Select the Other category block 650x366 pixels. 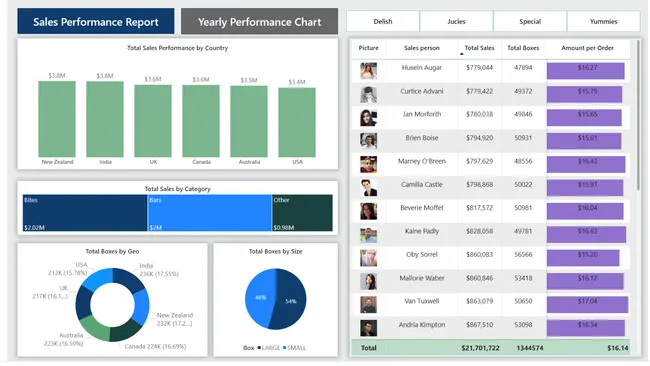click(303, 213)
